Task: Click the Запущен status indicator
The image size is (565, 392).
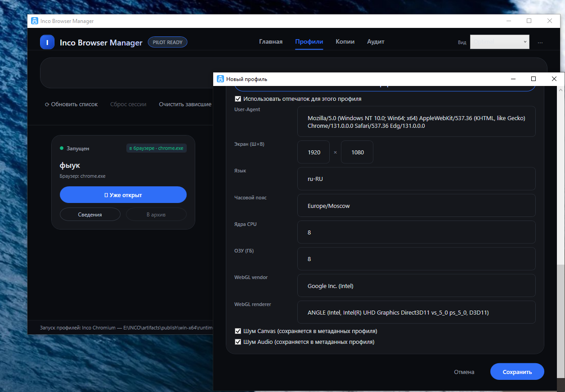Action: click(74, 148)
